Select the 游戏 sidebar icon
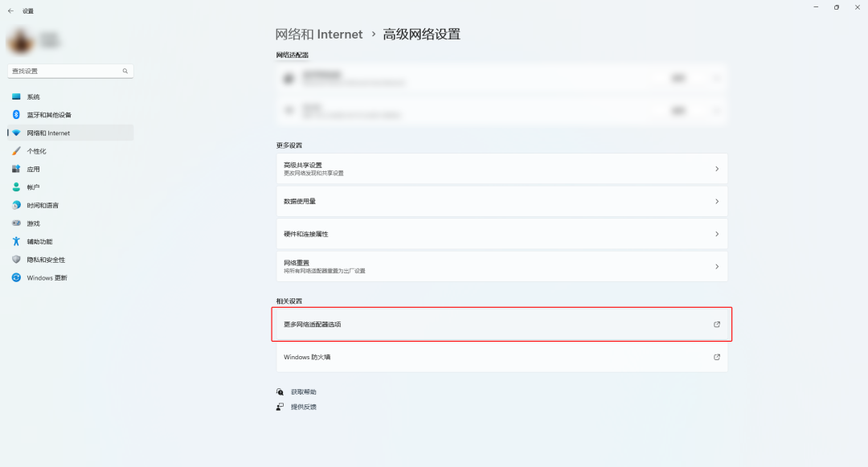The width and height of the screenshot is (868, 467). 32,223
